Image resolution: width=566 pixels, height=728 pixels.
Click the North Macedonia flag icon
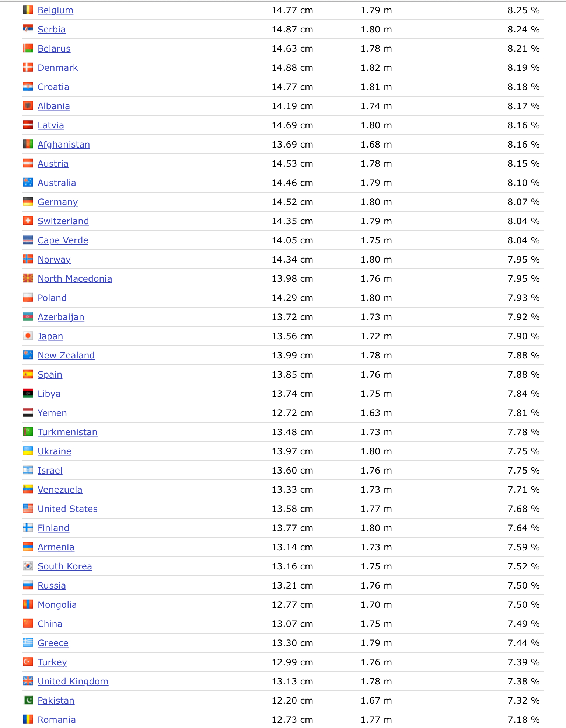(x=28, y=278)
